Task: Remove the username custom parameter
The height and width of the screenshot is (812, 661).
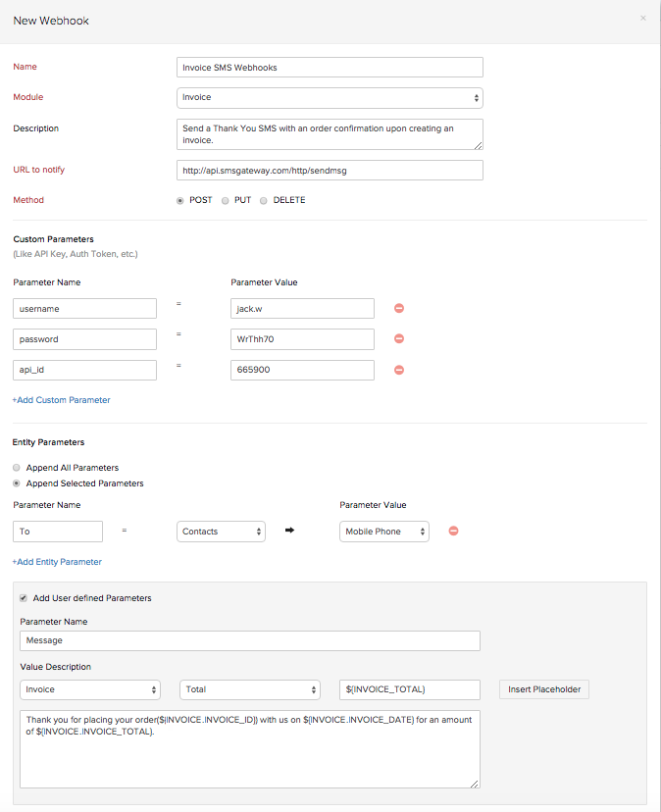Action: (398, 308)
